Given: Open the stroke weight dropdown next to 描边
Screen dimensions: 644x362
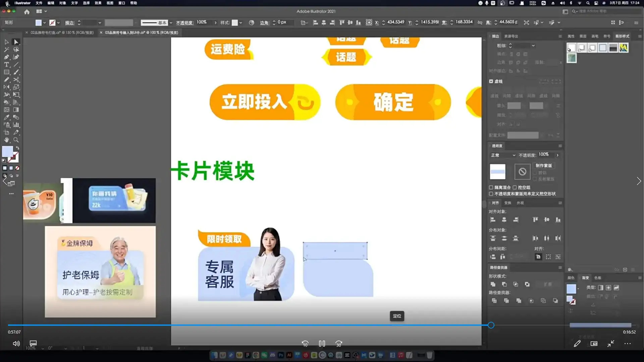Looking at the screenshot, I should (100, 22).
